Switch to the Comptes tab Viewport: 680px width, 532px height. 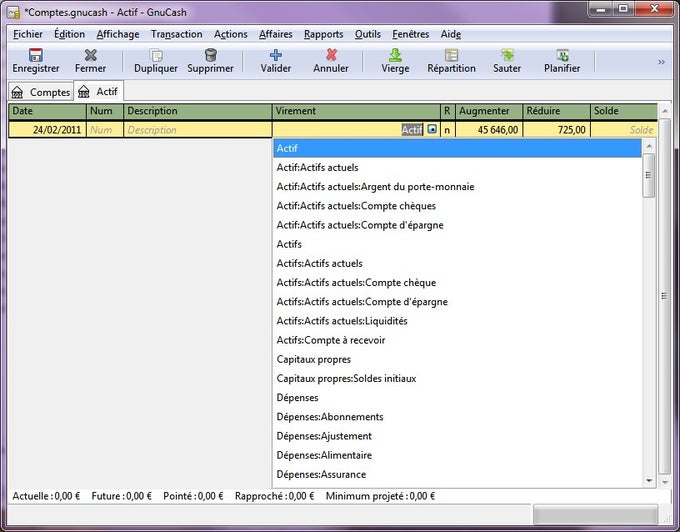coord(41,92)
